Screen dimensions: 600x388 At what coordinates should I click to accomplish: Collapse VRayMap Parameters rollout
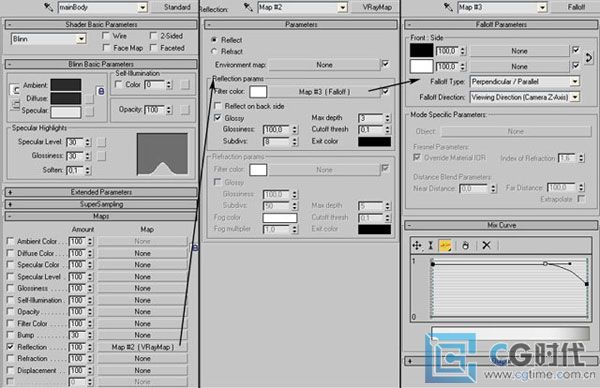[x=301, y=24]
